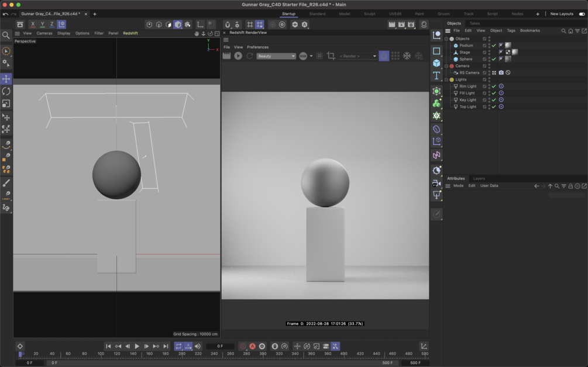Toggle the Sphere object enabled checkmark

pyautogui.click(x=494, y=59)
